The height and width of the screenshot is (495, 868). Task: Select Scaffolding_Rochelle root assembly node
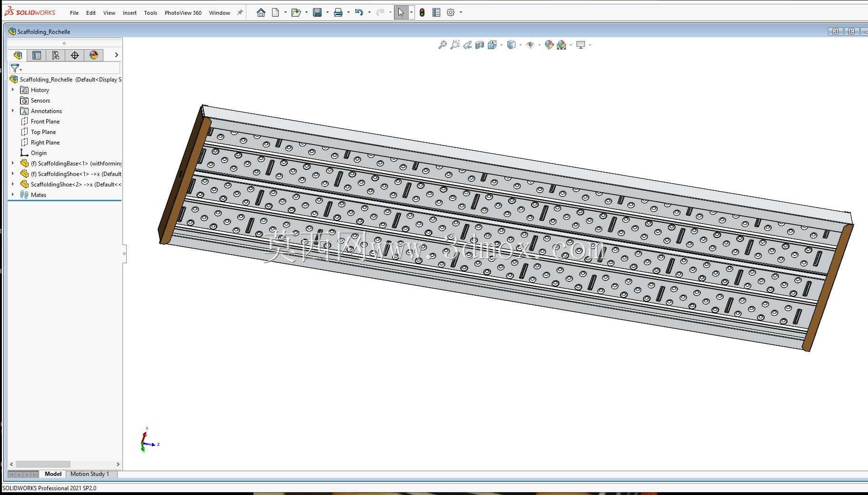point(65,80)
